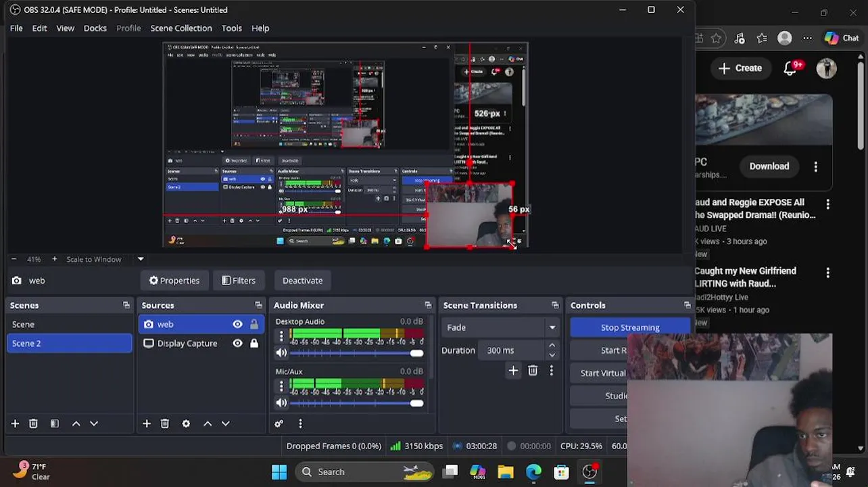This screenshot has width=868, height=487.
Task: Add a new source with plus icon
Action: tap(147, 423)
